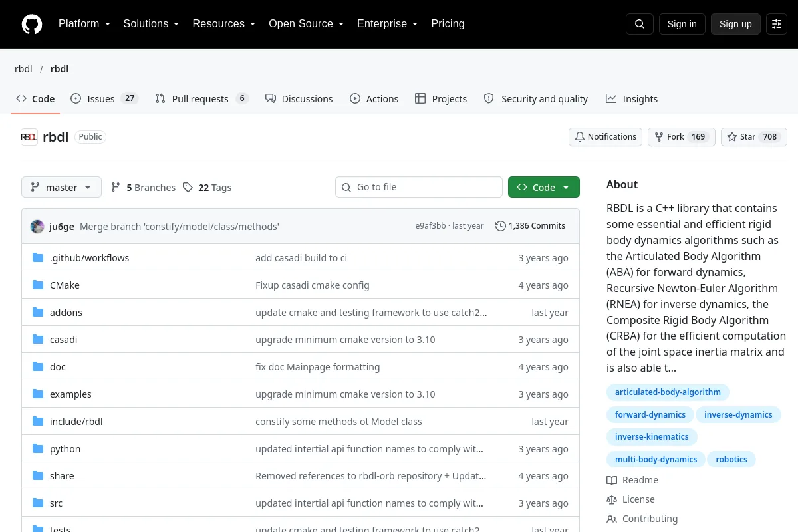Viewport: 798px width, 532px height.
Task: Click ju6ge author name in commit bar
Action: [x=62, y=227]
